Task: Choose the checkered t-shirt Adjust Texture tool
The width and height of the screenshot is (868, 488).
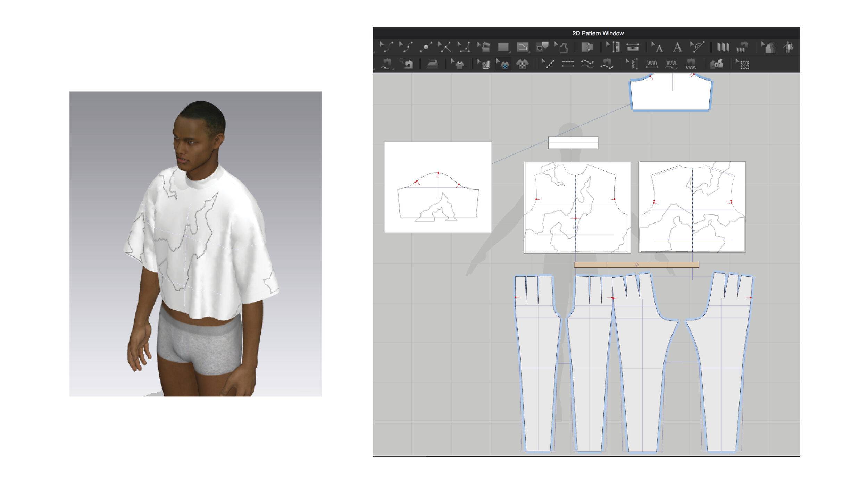Action: [522, 64]
